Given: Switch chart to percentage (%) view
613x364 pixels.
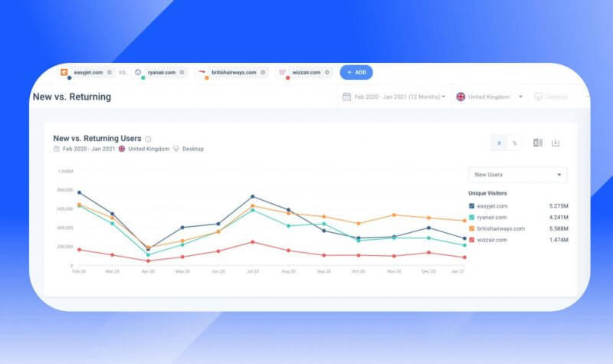Looking at the screenshot, I should 514,143.
